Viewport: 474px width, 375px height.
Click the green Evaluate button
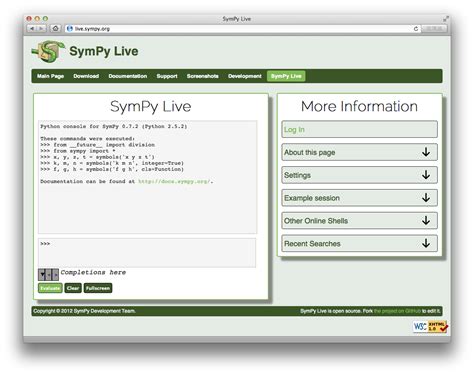50,288
